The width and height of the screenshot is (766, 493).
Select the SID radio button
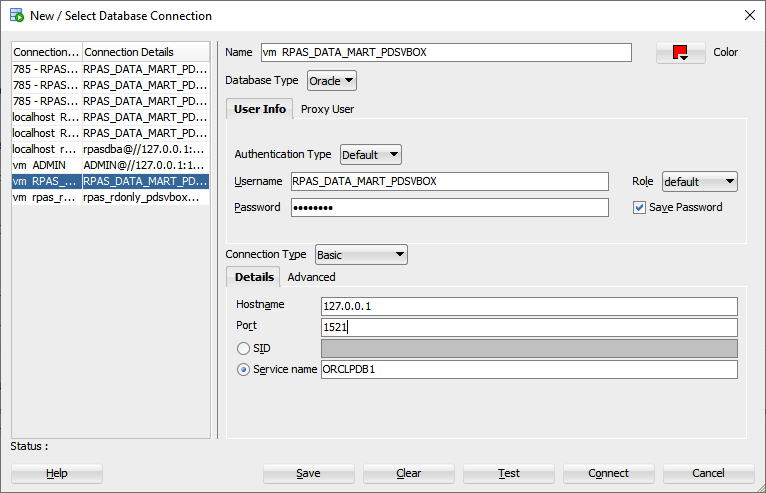tap(243, 348)
